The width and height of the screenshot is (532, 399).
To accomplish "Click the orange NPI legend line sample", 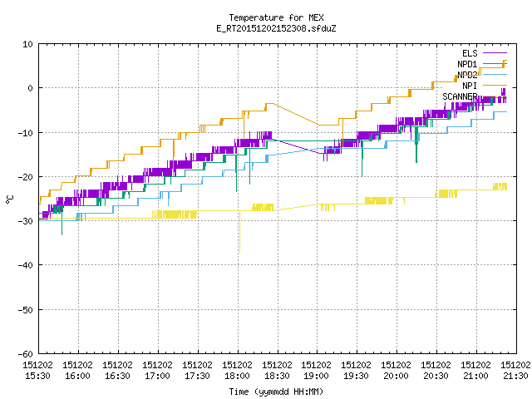I will 495,85.
